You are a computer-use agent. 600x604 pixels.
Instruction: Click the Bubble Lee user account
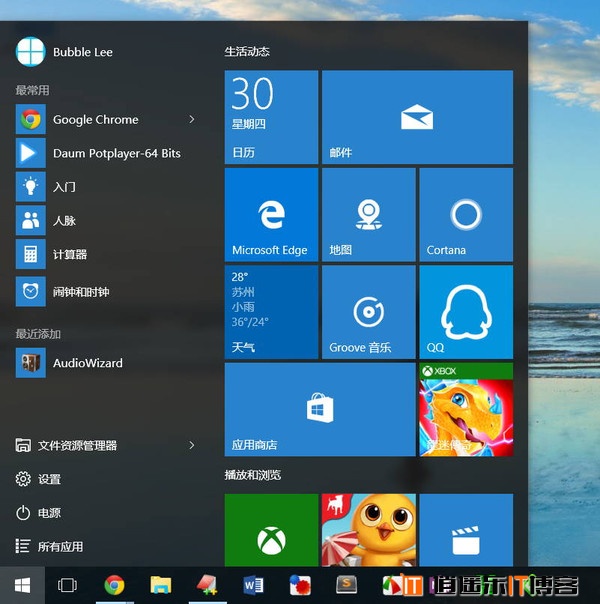click(x=64, y=52)
